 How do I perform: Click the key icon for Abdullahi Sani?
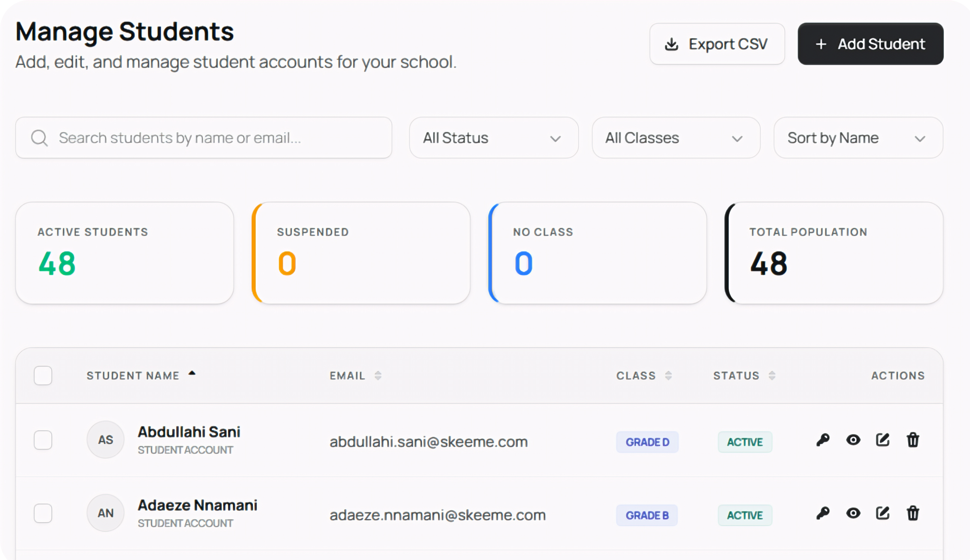coord(823,440)
